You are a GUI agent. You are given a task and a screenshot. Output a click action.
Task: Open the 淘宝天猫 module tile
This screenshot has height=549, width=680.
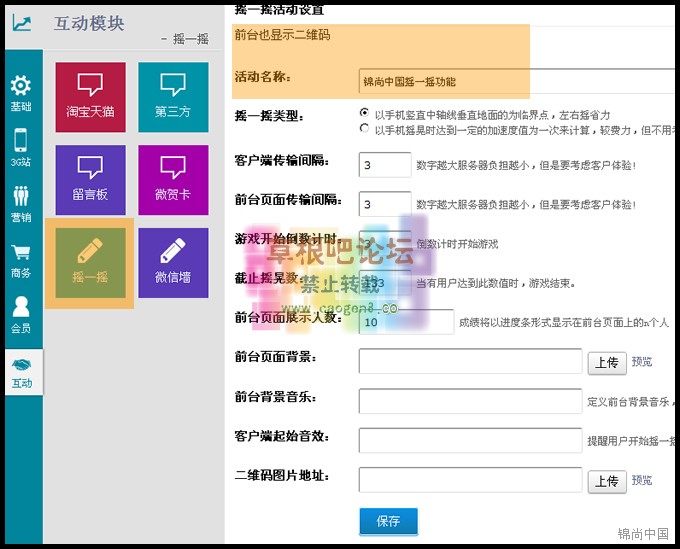coord(91,97)
